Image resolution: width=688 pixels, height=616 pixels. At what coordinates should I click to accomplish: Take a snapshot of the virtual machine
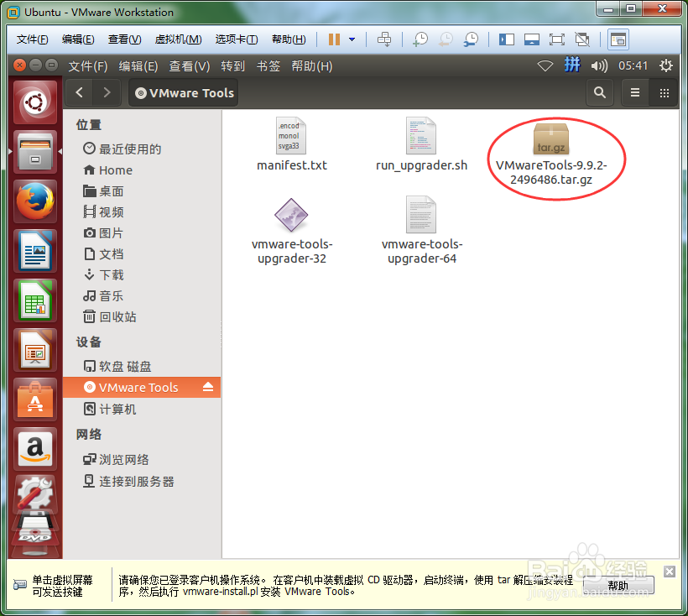420,39
